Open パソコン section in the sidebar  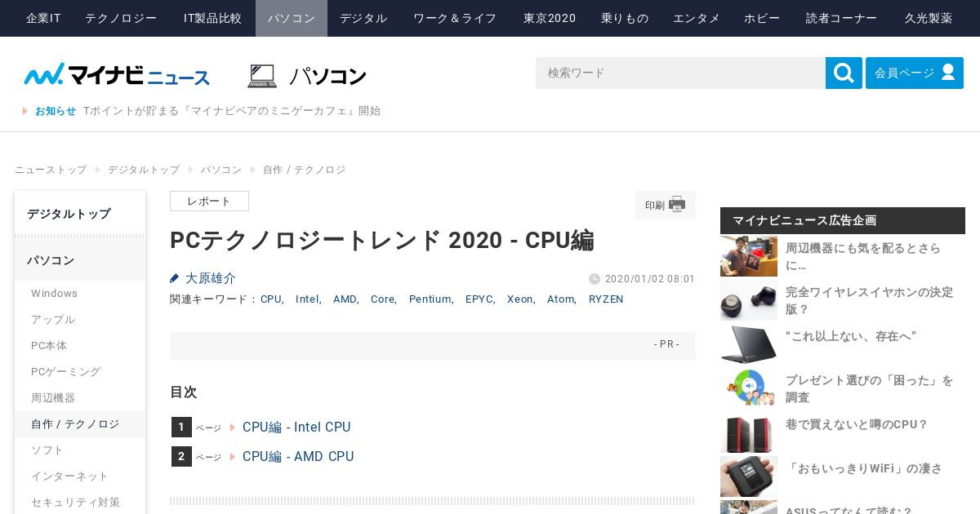pos(80,260)
